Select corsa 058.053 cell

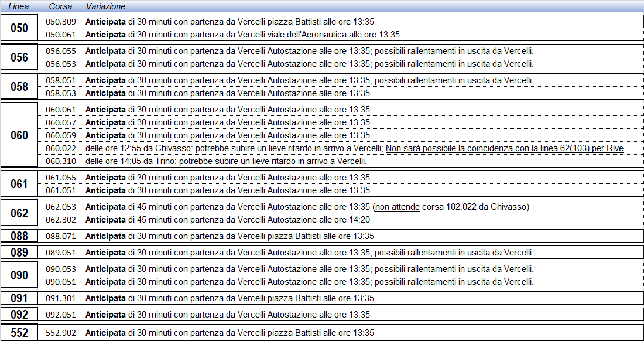pyautogui.click(x=61, y=93)
